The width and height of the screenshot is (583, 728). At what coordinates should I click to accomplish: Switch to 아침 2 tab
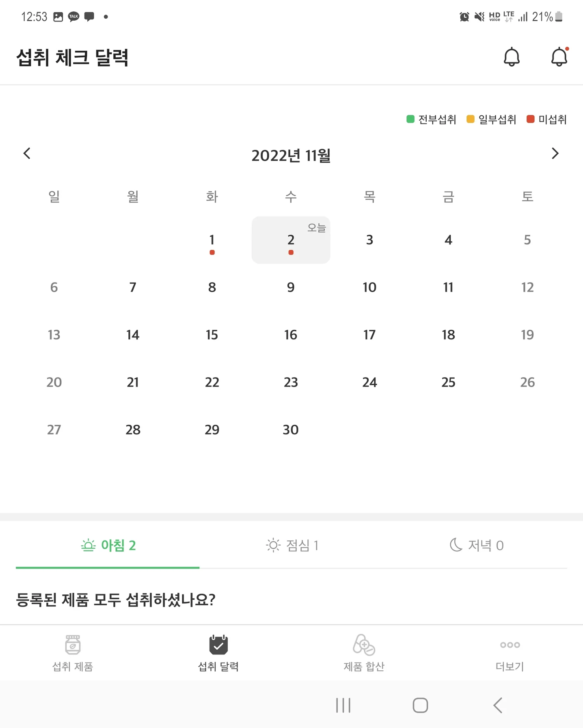[x=108, y=545]
